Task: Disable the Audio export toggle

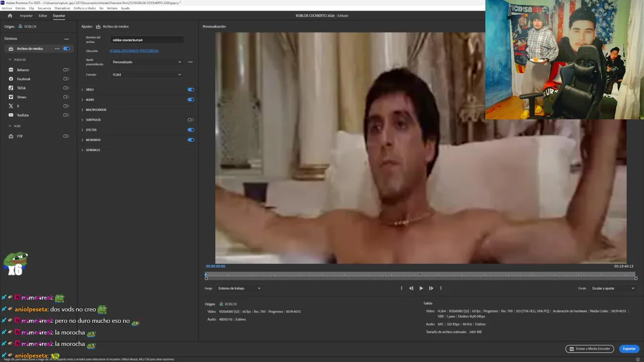Action: [191, 100]
